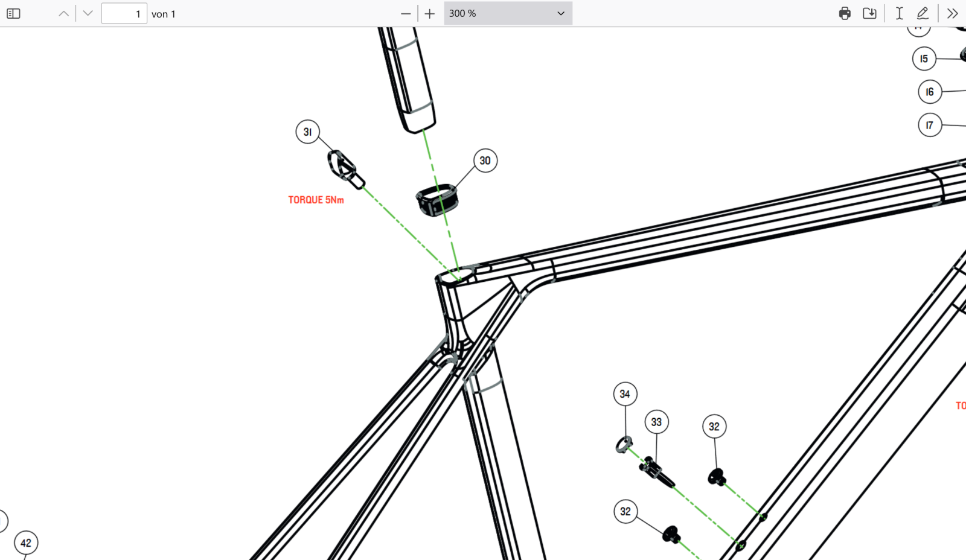
Task: Click part callout number 34
Action: click(625, 394)
